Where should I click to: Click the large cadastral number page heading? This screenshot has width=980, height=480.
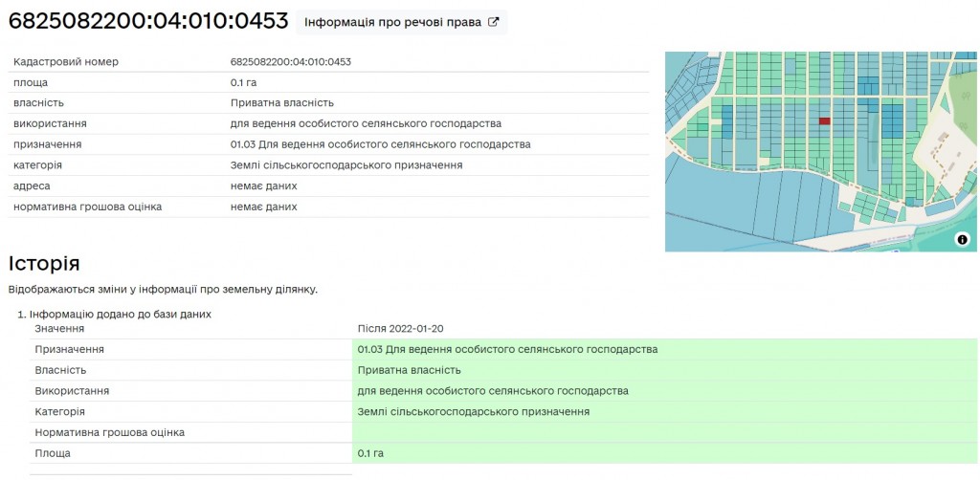click(x=148, y=21)
